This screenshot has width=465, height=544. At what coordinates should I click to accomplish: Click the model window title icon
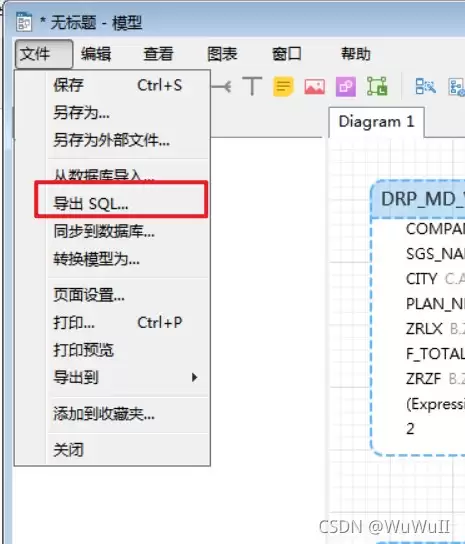click(24, 22)
